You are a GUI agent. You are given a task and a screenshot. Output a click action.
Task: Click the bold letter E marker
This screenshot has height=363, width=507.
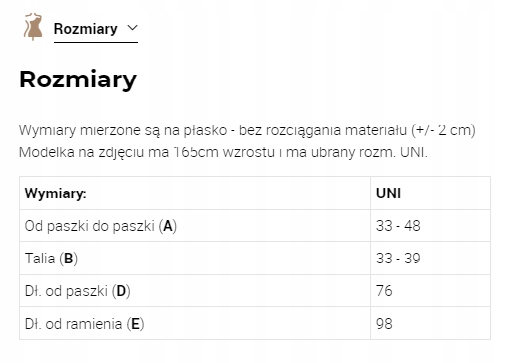pos(135,324)
